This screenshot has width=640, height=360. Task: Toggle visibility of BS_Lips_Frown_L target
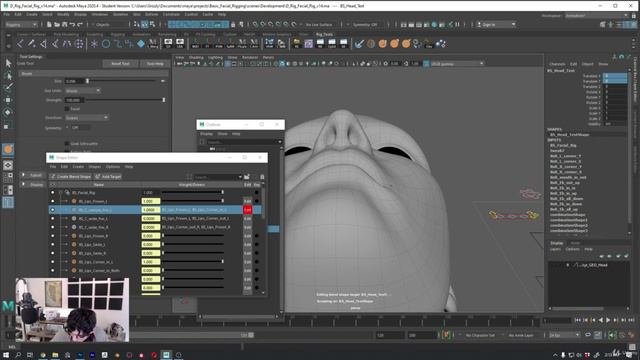[x=52, y=201]
